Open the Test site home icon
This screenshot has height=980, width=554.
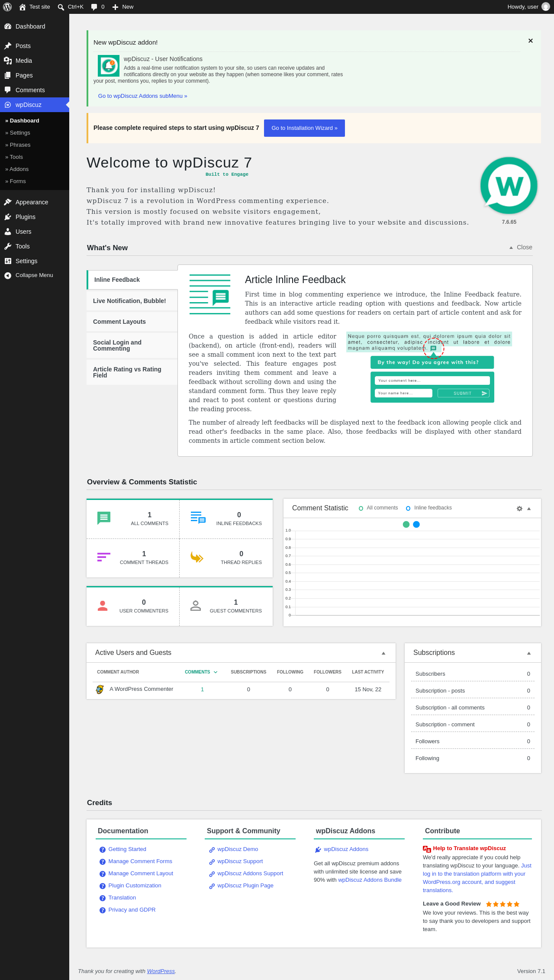(x=23, y=7)
